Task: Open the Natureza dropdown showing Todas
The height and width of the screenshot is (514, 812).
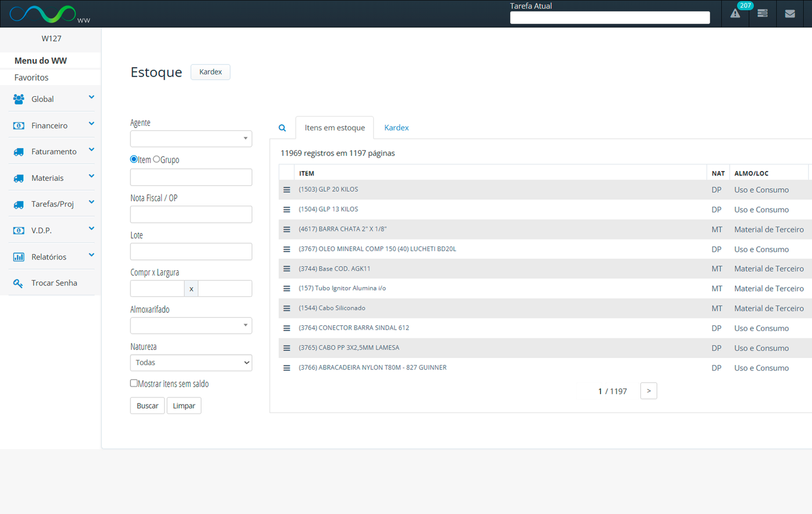Action: (x=191, y=363)
